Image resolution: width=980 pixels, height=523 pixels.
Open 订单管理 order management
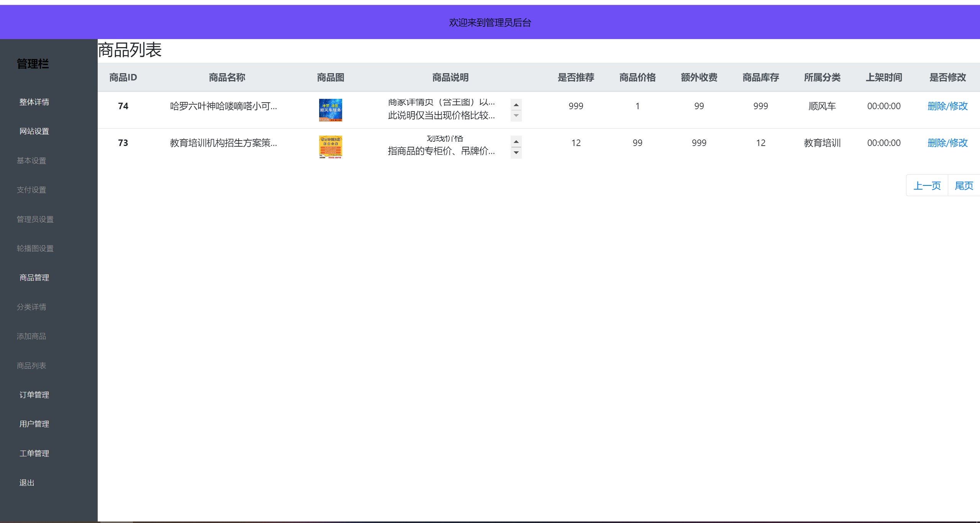coord(34,395)
